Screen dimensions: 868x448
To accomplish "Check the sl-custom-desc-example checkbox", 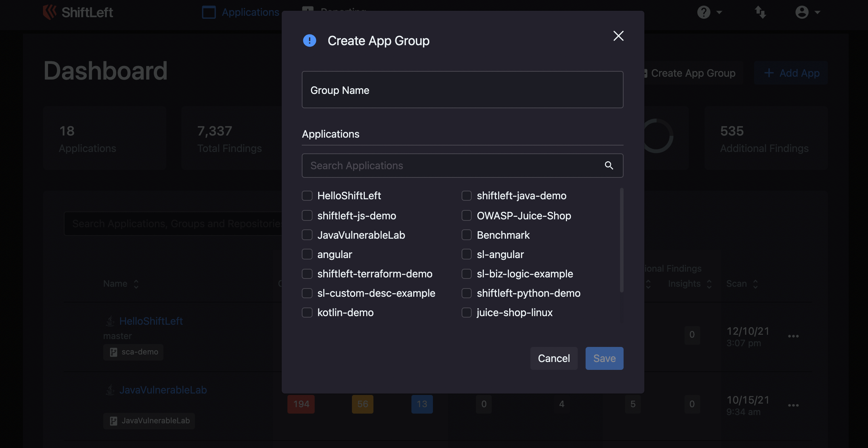I will click(307, 293).
